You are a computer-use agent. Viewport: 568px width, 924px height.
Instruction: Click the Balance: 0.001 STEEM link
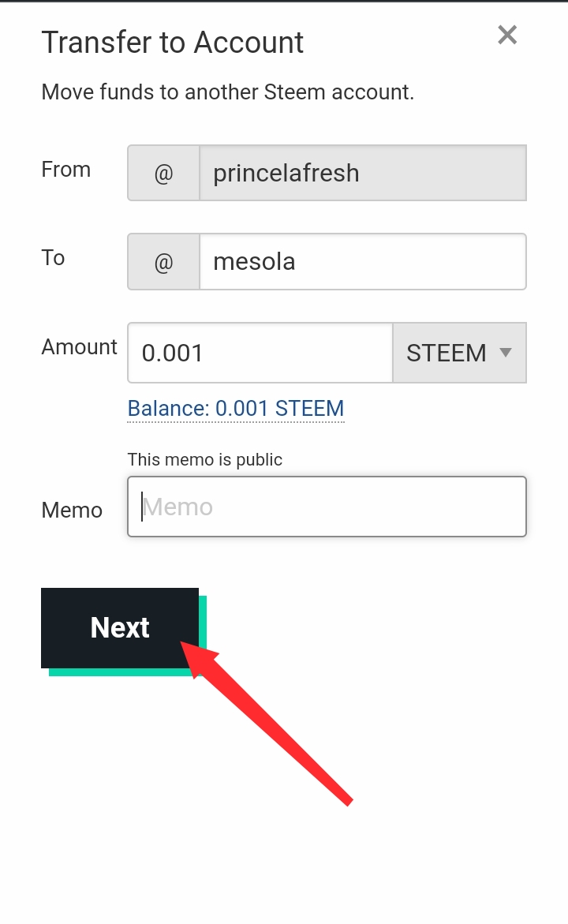pyautogui.click(x=236, y=409)
